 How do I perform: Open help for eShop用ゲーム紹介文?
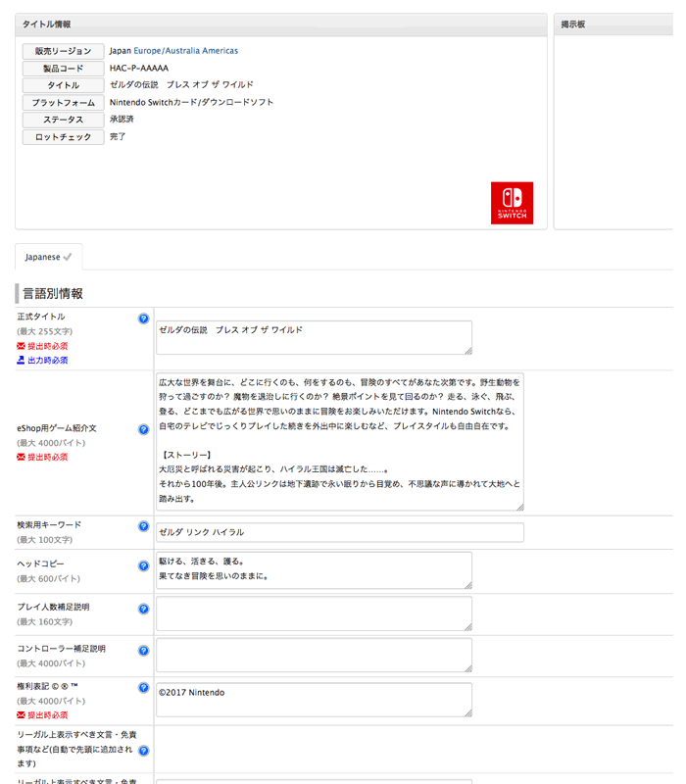143,429
